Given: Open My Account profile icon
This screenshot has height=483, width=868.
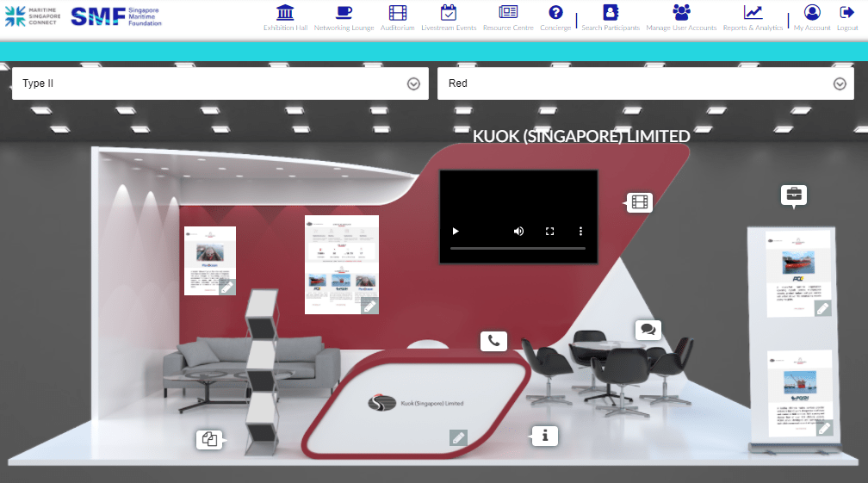Looking at the screenshot, I should [812, 12].
